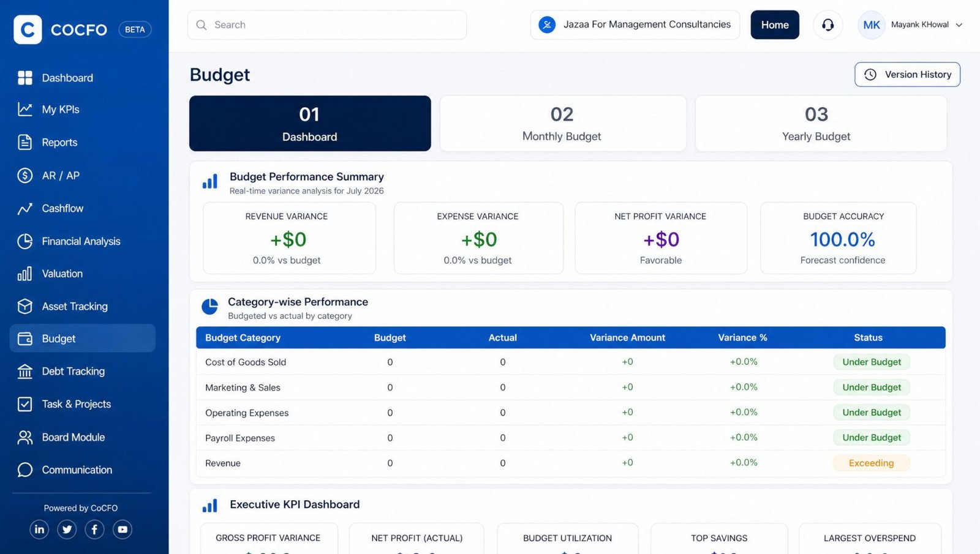Open the Twitter social icon
Image resolution: width=980 pixels, height=554 pixels.
tap(67, 530)
